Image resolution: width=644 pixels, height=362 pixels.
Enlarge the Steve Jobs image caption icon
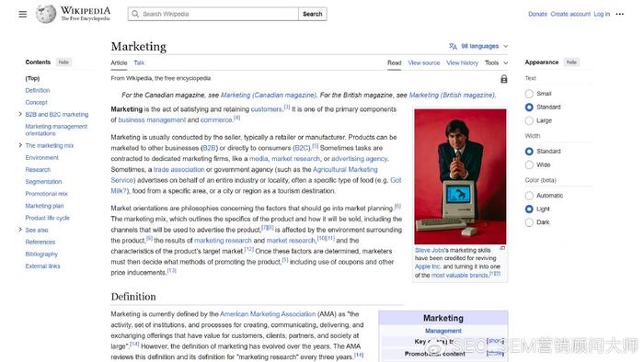tap(502, 248)
